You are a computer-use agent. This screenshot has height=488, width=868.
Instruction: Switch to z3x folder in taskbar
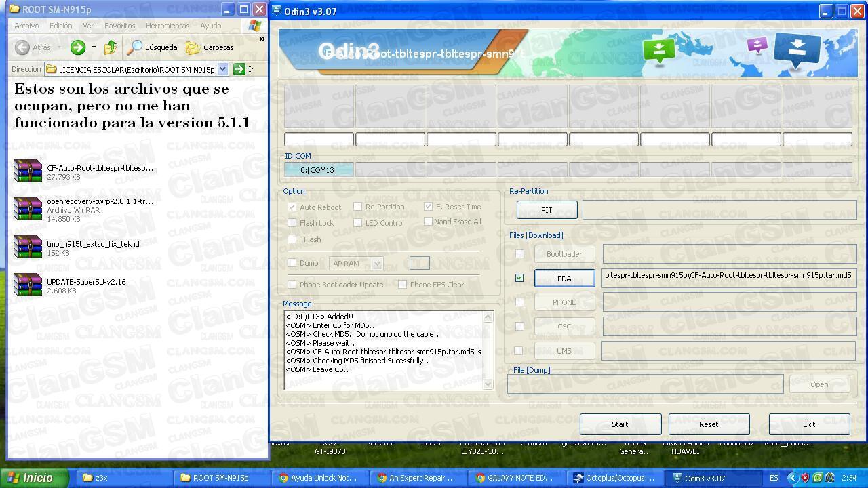point(123,478)
